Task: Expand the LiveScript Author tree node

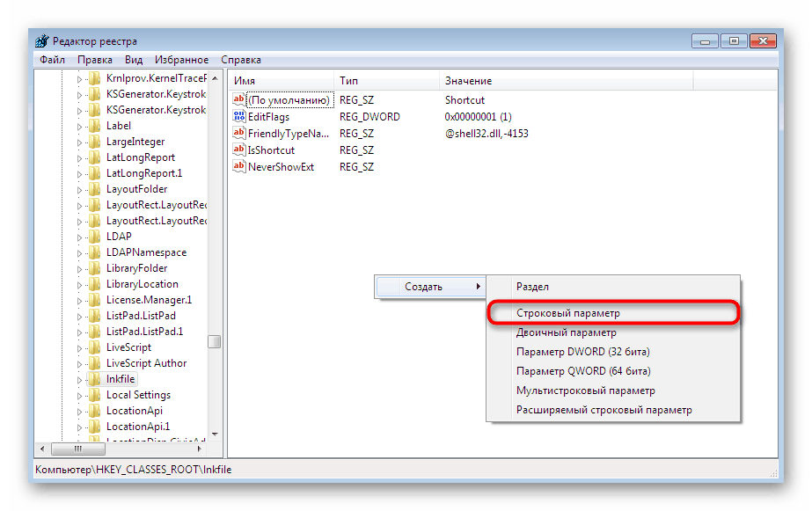Action: [79, 364]
